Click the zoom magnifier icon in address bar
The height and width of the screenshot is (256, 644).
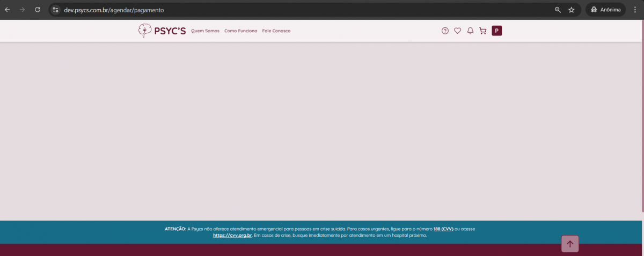coord(558,10)
